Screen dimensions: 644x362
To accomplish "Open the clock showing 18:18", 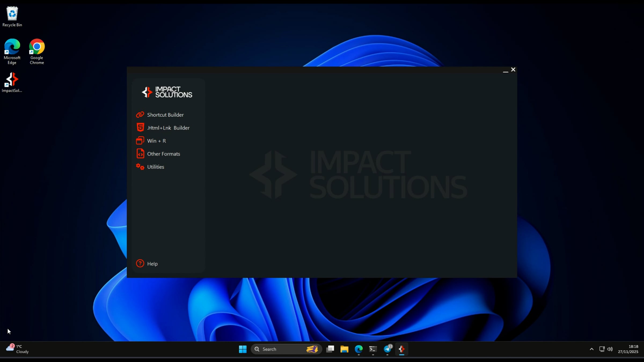I will (x=628, y=349).
